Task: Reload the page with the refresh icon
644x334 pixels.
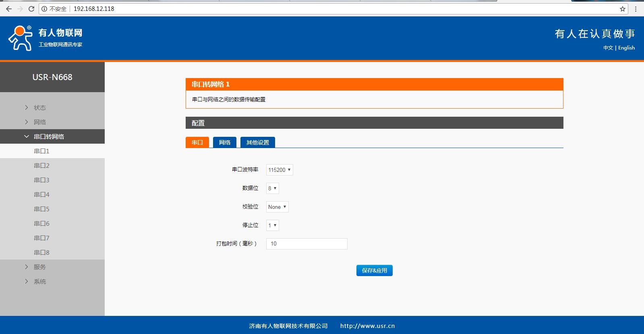Action: coord(31,9)
